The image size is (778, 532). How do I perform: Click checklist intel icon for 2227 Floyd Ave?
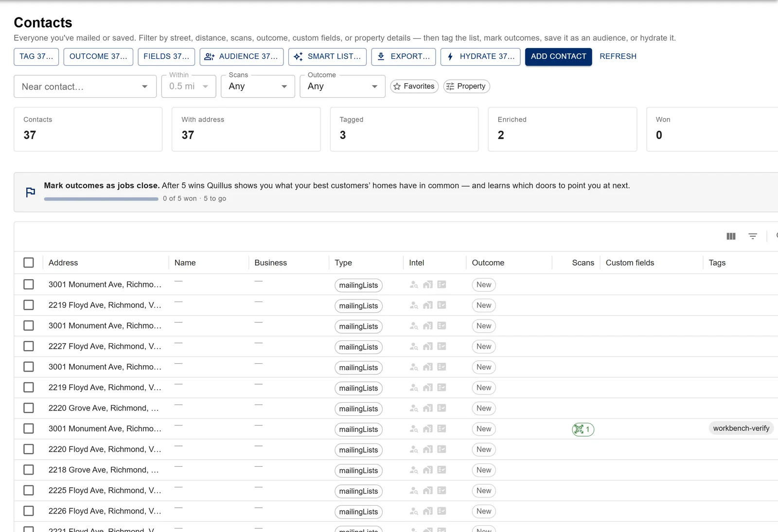coord(442,346)
